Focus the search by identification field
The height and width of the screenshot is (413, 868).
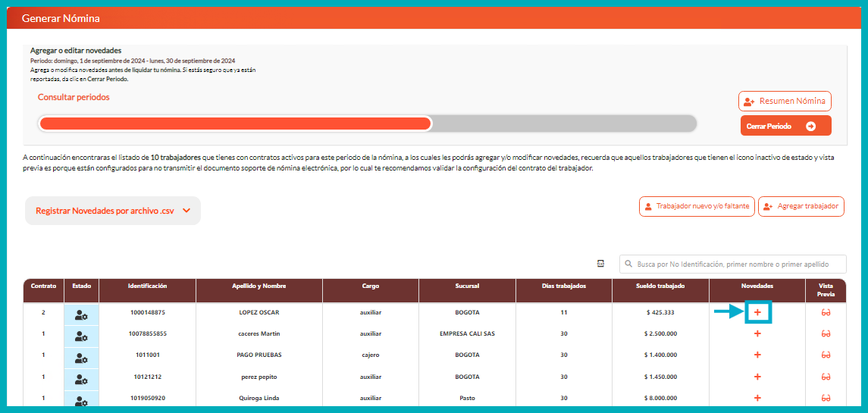732,264
